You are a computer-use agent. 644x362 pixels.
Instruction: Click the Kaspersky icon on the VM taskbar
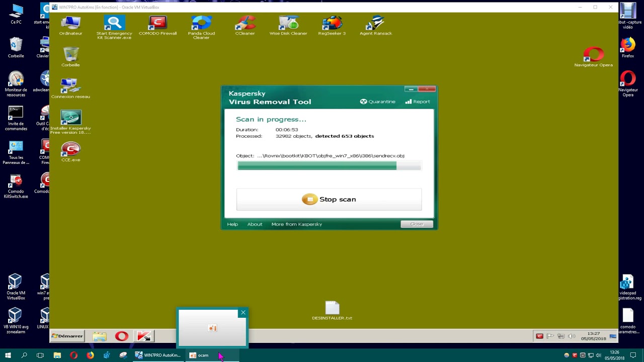[x=144, y=336]
